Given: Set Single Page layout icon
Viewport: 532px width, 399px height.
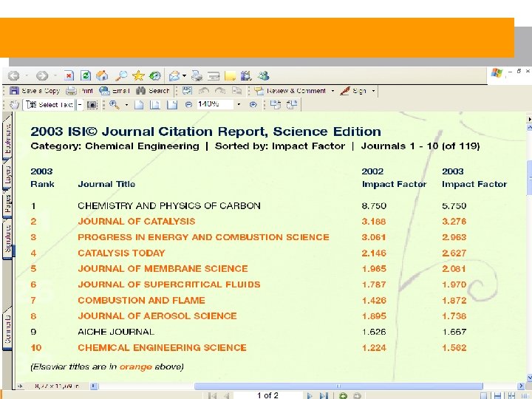Looking at the screenshot, I should coord(483,395).
